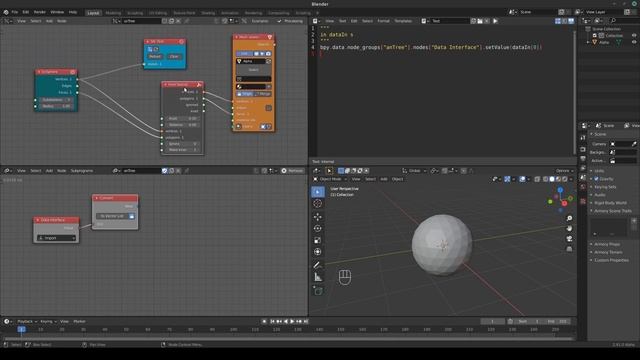Open the viewport Options dropdown
The width and height of the screenshot is (640, 360).
(564, 171)
